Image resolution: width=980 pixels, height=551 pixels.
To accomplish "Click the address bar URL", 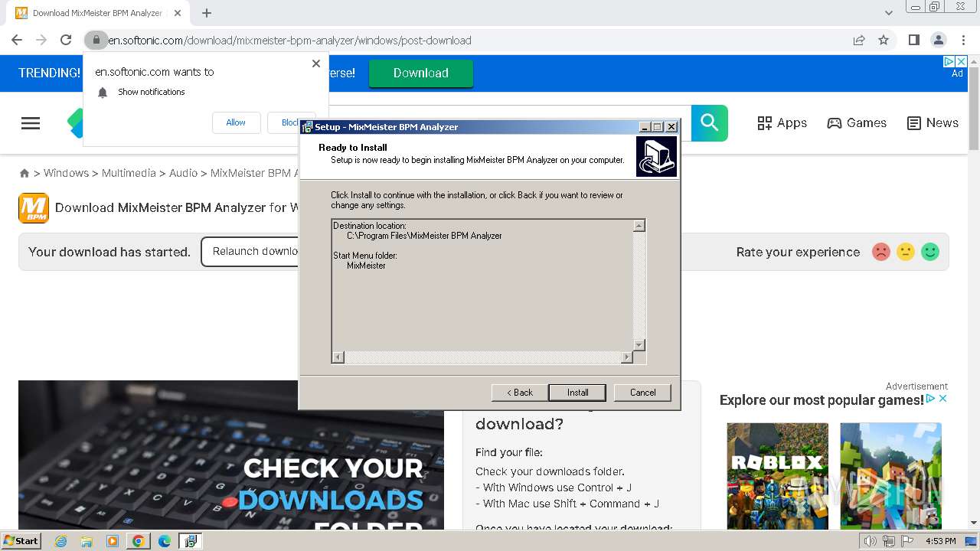I will [x=289, y=41].
